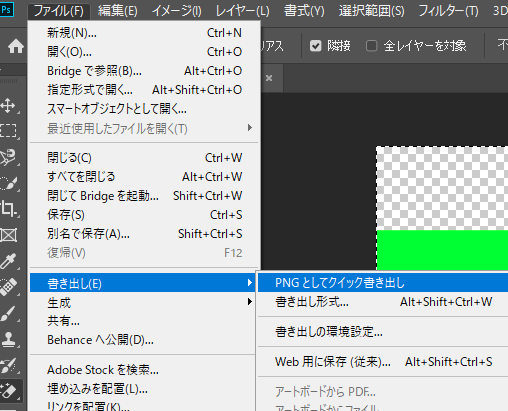This screenshot has height=411, width=508.
Task: Select the Healing Brush tool
Action: coord(8,287)
